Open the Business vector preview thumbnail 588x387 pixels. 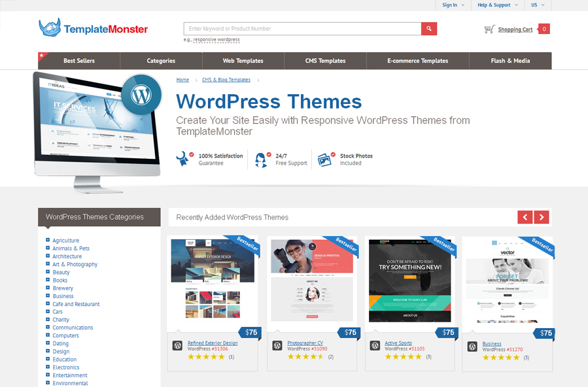pyautogui.click(x=507, y=281)
